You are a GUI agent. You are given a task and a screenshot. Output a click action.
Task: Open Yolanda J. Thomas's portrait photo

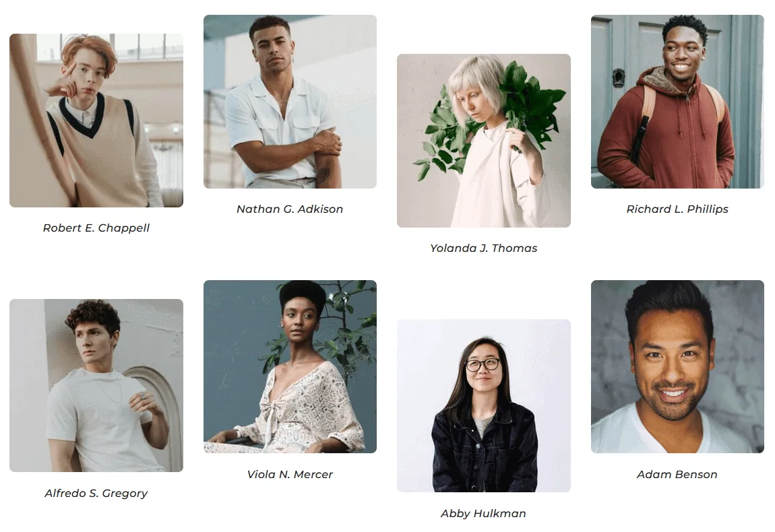click(484, 141)
